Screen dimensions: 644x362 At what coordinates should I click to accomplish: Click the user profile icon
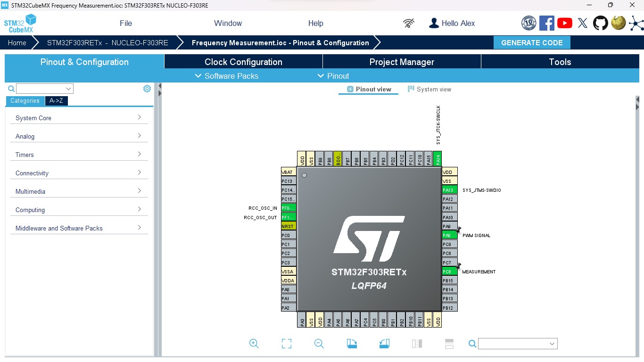point(434,23)
